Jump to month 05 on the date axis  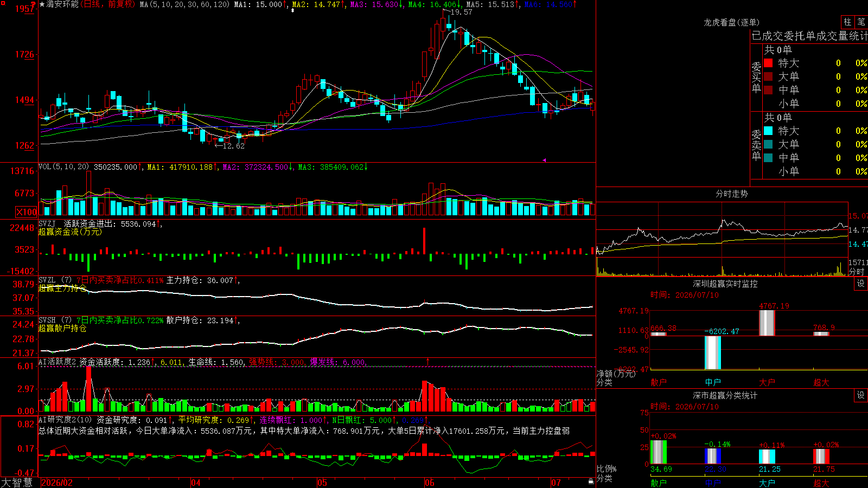322,483
